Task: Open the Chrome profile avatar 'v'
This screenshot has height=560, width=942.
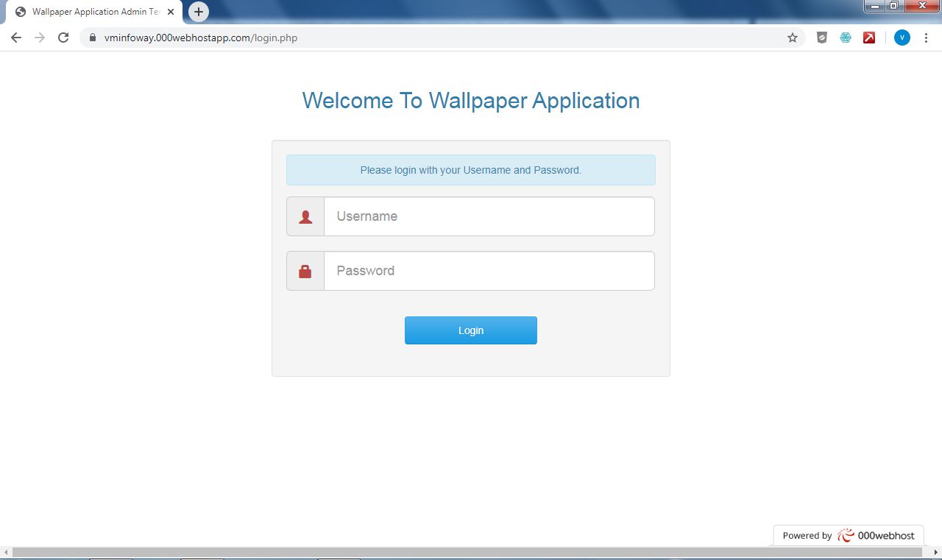Action: pos(902,38)
